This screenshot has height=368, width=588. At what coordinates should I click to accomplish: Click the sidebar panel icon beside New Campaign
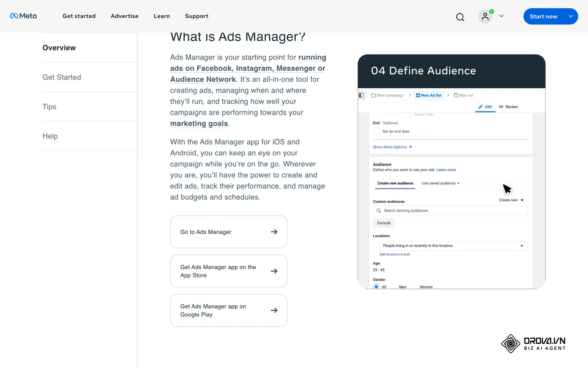coord(361,95)
